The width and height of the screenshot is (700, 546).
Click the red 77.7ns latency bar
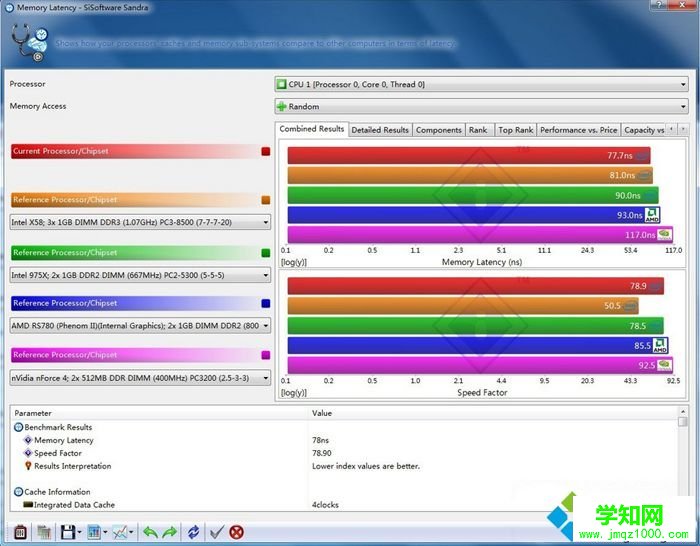pos(469,155)
